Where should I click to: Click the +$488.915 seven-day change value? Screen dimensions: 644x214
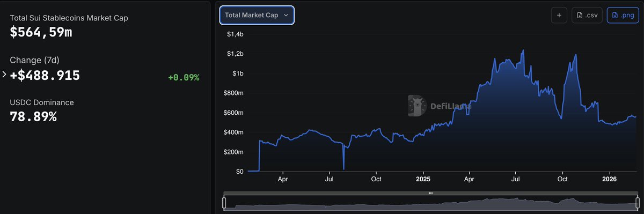click(x=45, y=76)
